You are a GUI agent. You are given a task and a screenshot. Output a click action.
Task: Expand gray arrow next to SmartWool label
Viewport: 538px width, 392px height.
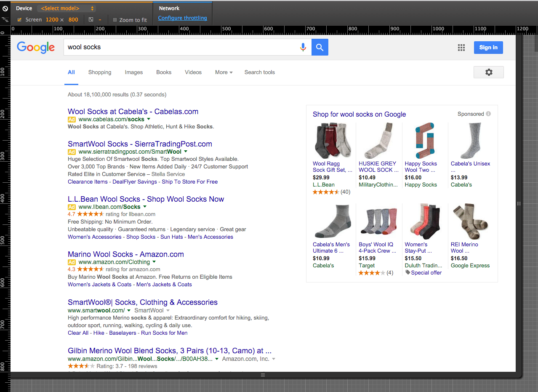pos(168,310)
